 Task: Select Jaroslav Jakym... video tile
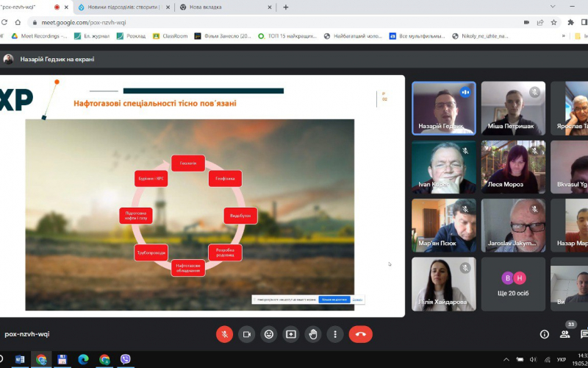point(513,225)
